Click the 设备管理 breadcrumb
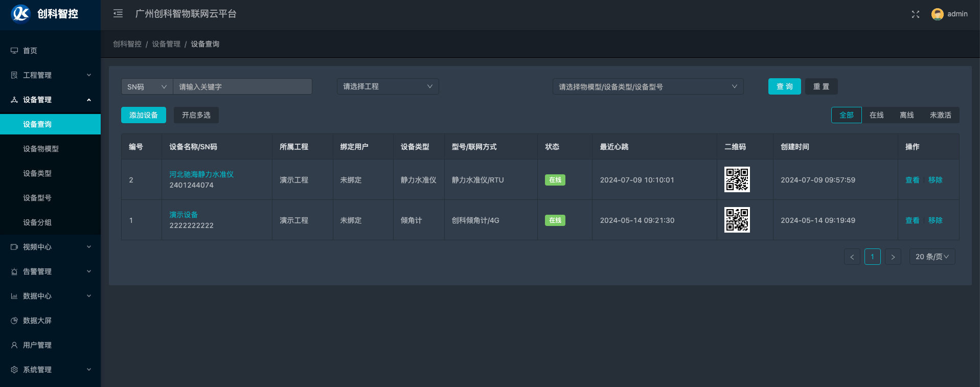The height and width of the screenshot is (387, 980). coord(166,44)
